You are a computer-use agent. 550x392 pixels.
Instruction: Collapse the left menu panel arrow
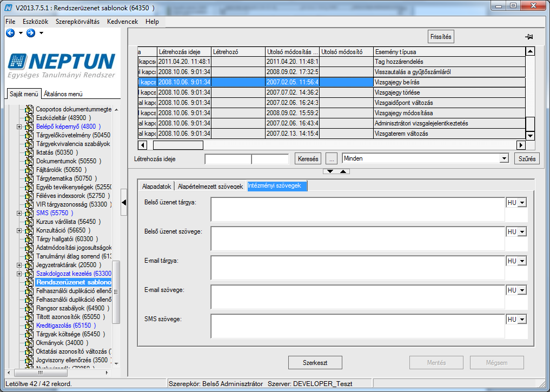click(x=124, y=202)
